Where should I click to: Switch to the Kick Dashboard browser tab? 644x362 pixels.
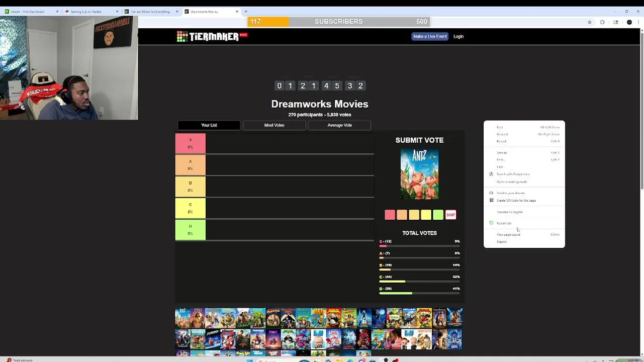click(x=30, y=11)
